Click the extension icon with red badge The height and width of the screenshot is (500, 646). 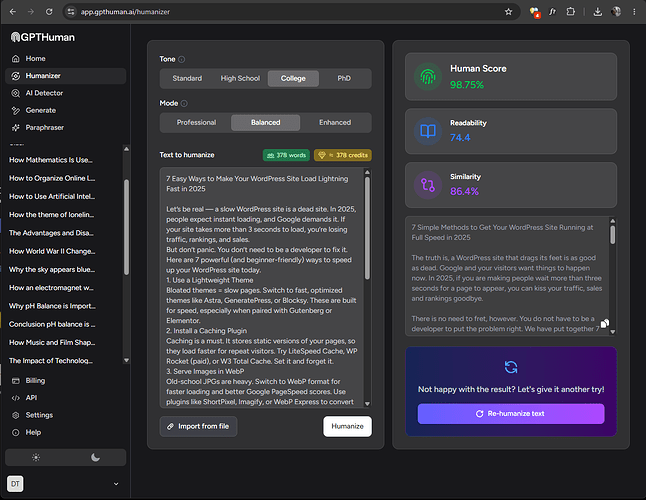pyautogui.click(x=535, y=12)
